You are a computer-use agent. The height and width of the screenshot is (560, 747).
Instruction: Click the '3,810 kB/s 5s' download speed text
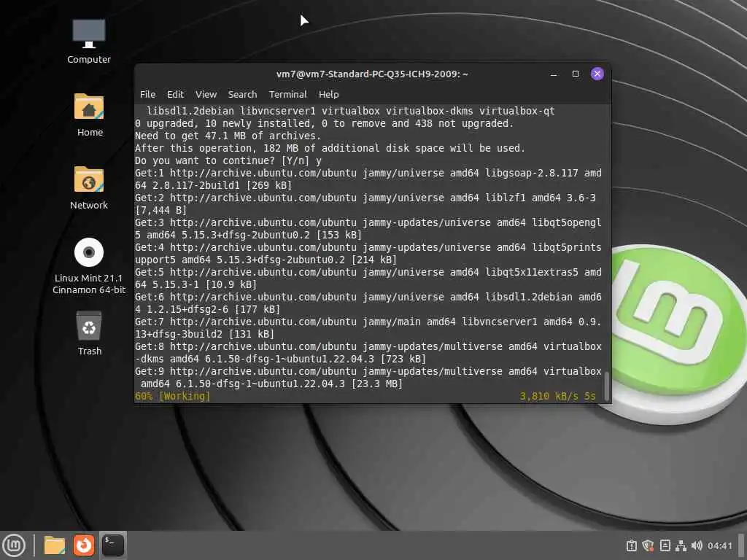click(x=557, y=396)
